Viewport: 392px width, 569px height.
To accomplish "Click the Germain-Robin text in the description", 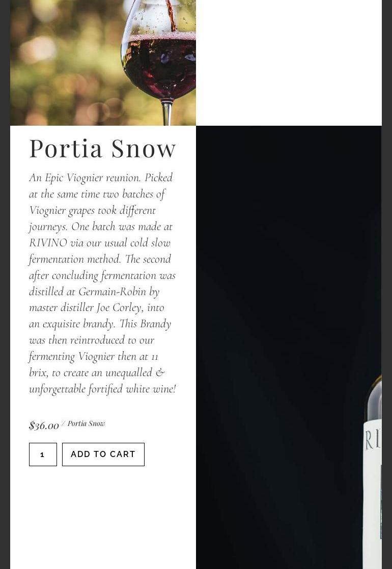I will point(112,292).
